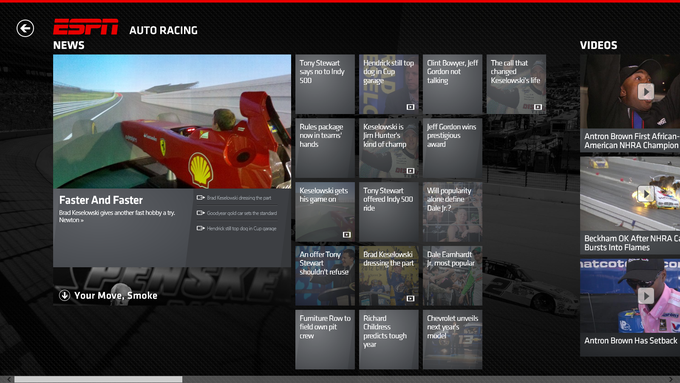
Task: Click the video icon on Brad Keselowski dressing the part tile
Action: pos(410,298)
